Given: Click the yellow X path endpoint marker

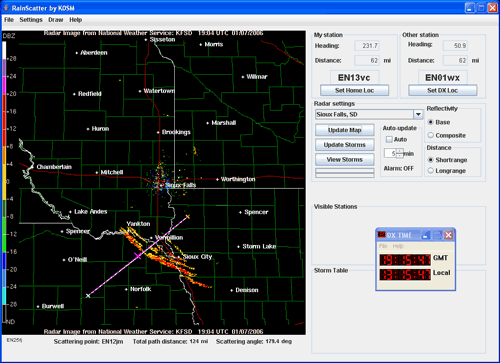Looking at the screenshot, I should [x=188, y=217].
